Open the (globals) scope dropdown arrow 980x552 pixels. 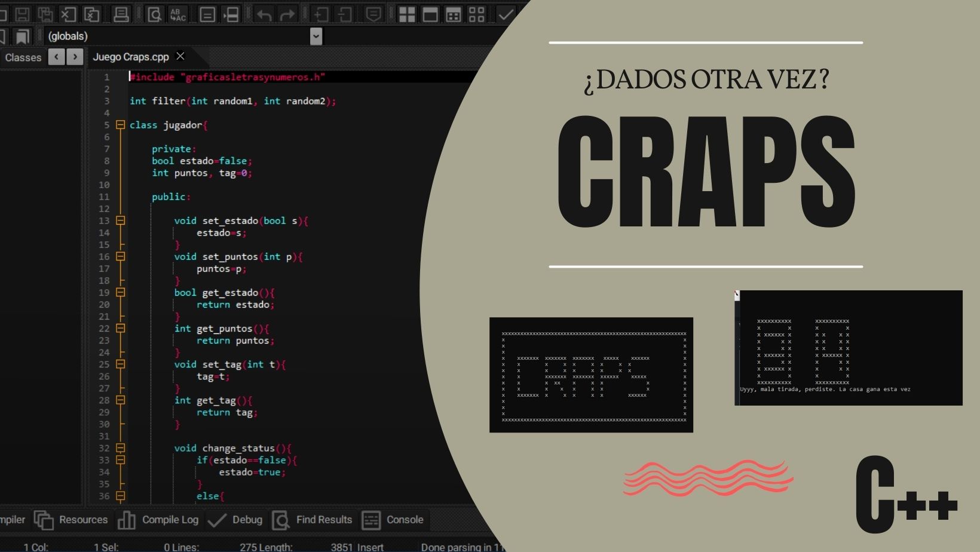coord(316,36)
